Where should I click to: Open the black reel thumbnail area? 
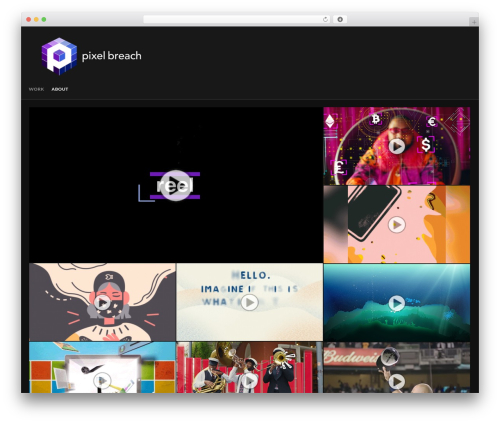(x=176, y=185)
